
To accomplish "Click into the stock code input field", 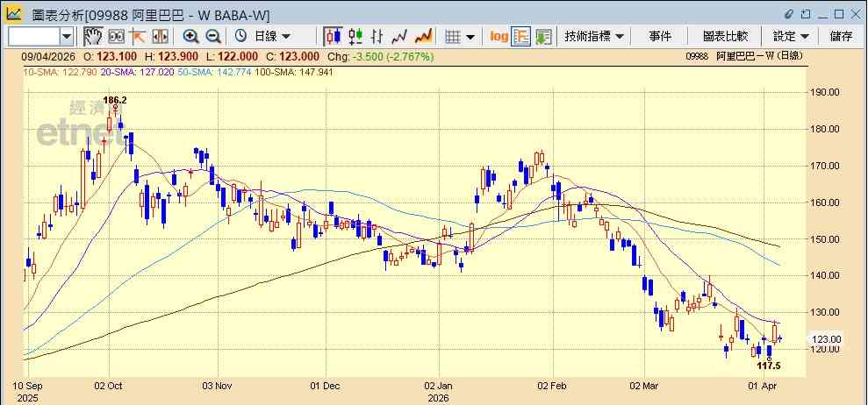I will (x=33, y=37).
